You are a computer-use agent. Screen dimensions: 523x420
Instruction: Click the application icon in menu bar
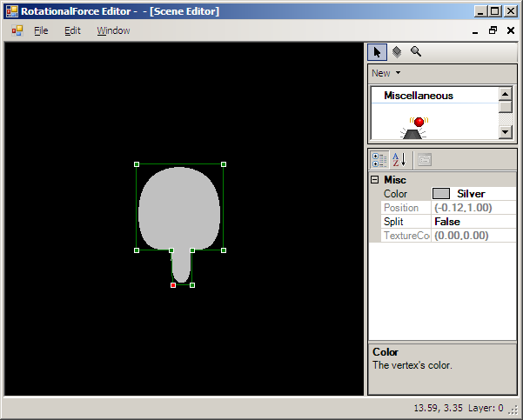17,30
